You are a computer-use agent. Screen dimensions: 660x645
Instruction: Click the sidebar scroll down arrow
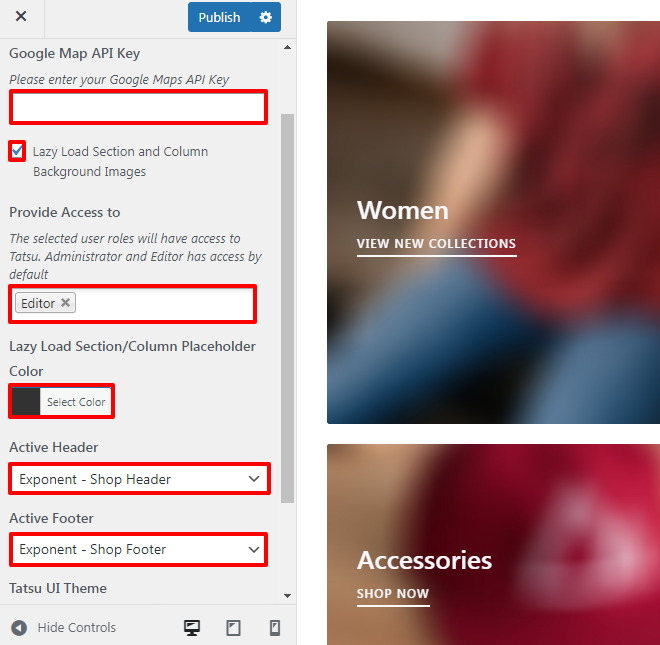pos(287,596)
